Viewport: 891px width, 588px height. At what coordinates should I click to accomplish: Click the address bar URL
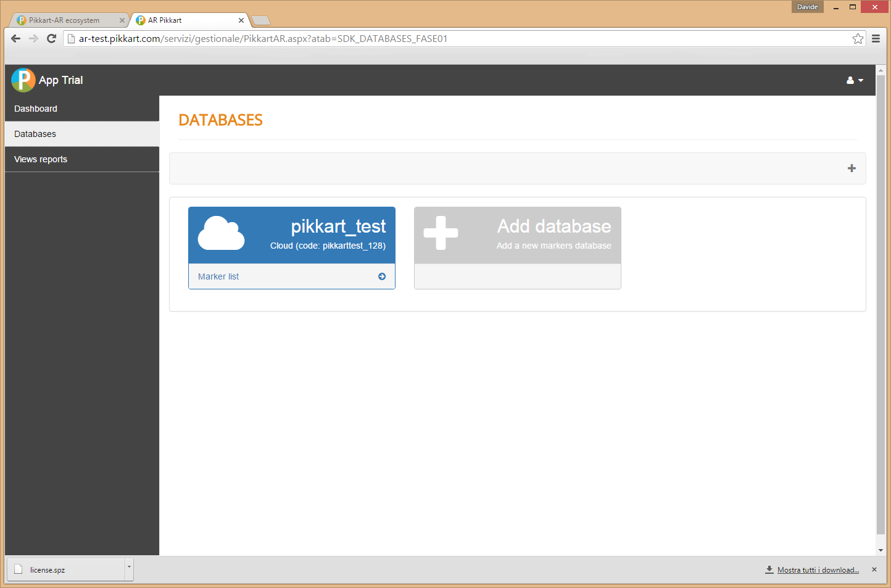(x=263, y=38)
